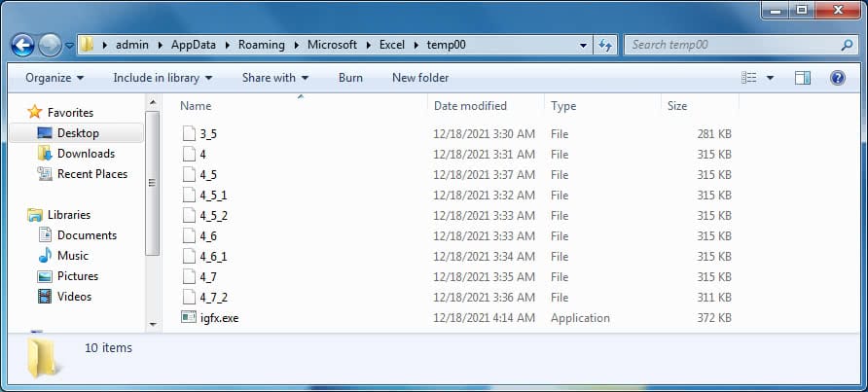The height and width of the screenshot is (392, 868).
Task: Select the file icon for 4_7_2
Action: pyautogui.click(x=189, y=298)
